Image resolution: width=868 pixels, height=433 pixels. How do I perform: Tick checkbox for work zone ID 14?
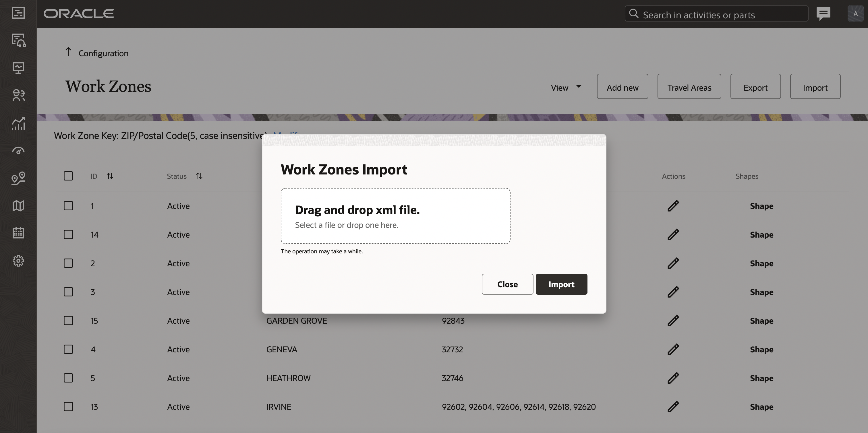pyautogui.click(x=68, y=234)
